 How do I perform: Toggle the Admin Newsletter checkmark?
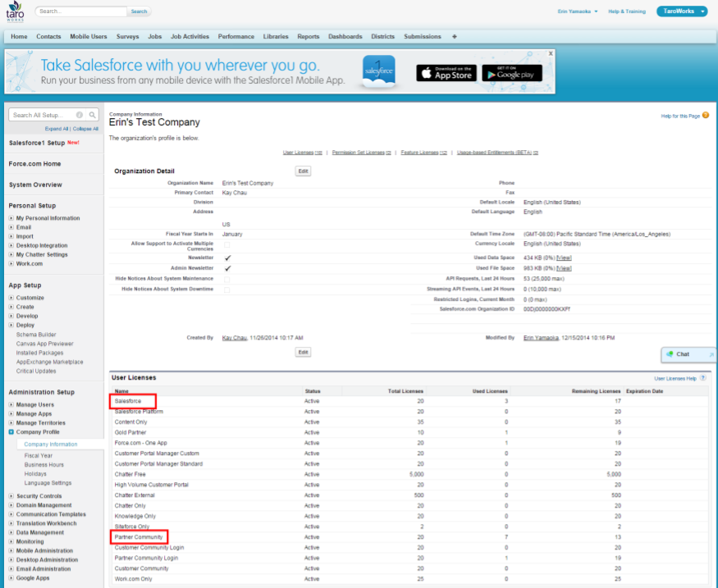pyautogui.click(x=227, y=269)
